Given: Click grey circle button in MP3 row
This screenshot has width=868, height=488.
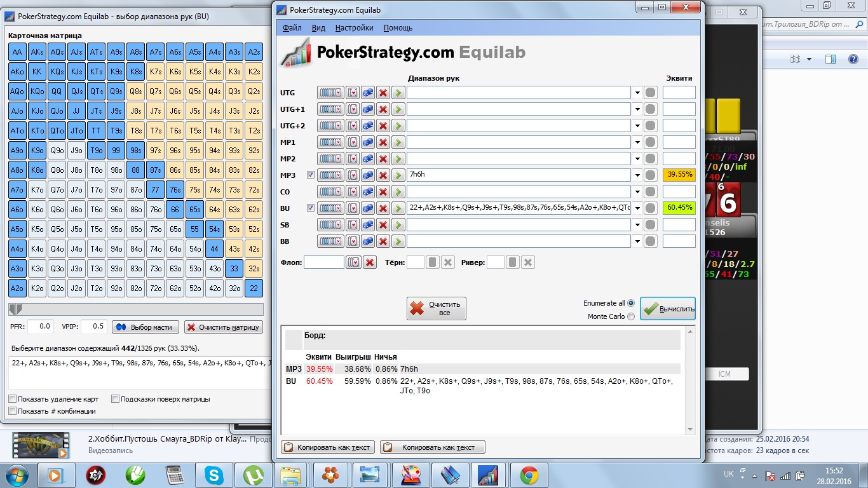Looking at the screenshot, I should (650, 175).
